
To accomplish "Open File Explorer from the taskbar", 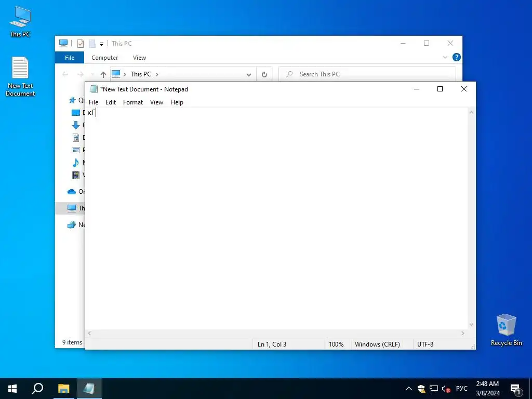I will point(63,389).
